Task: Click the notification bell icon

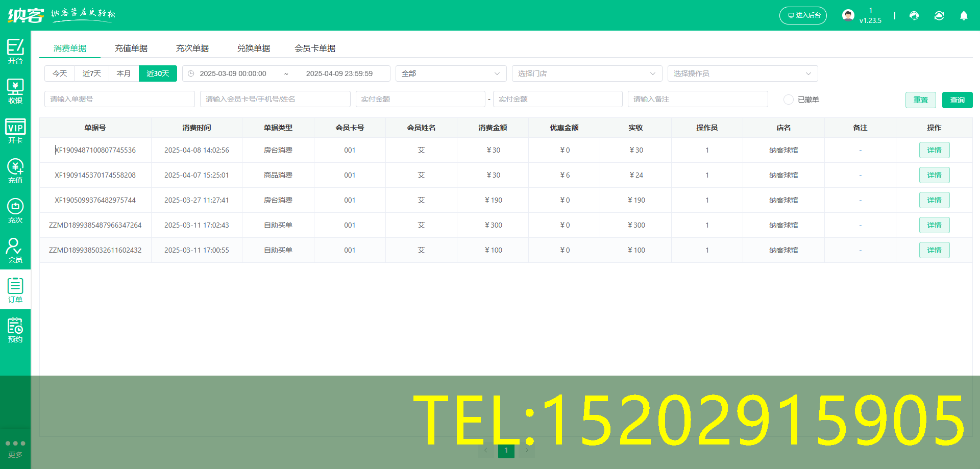Action: [964, 16]
